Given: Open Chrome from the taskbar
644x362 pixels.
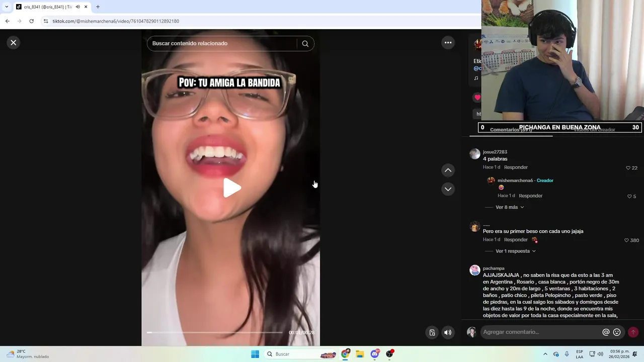Looking at the screenshot, I should pyautogui.click(x=345, y=354).
